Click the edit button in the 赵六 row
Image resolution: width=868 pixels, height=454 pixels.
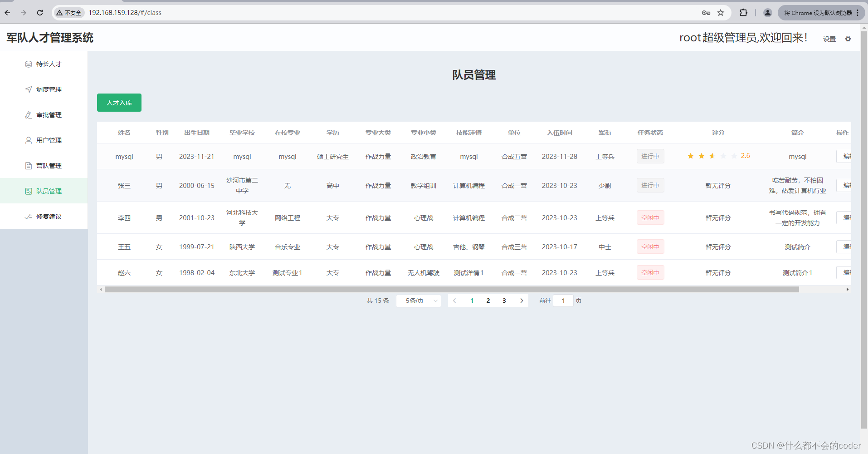(844, 272)
